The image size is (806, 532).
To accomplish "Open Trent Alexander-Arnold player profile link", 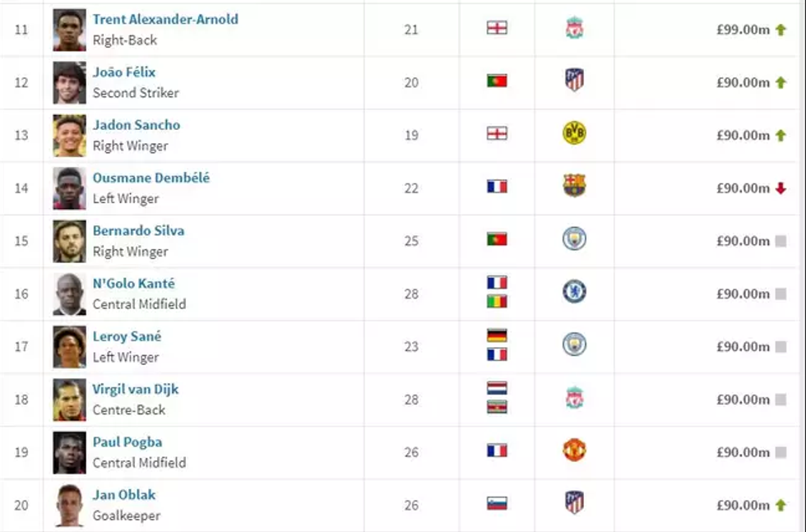I will 165,19.
